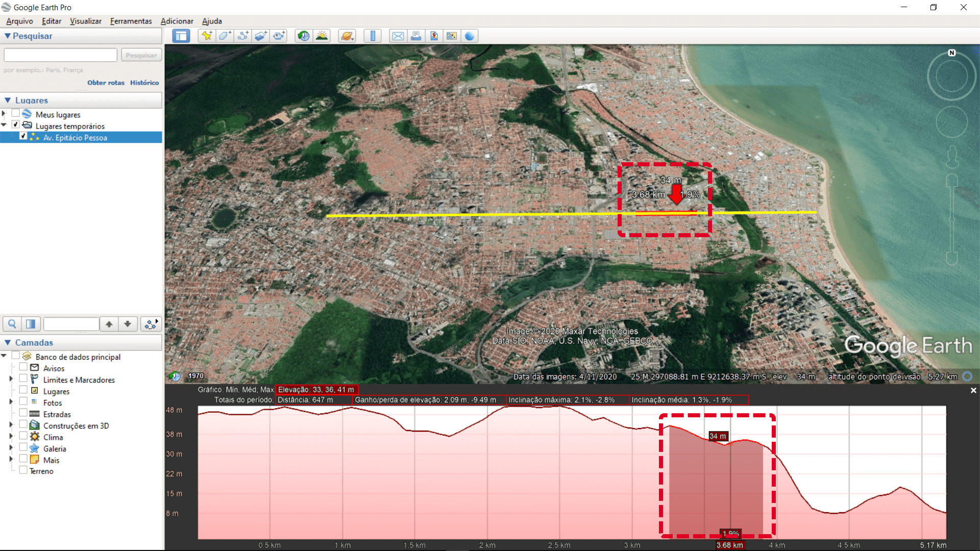Open the Ruler measurement tool
Viewport: 980px width, 551px height.
[x=373, y=36]
